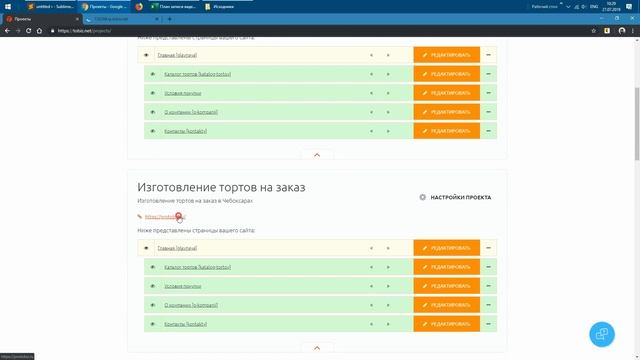Click the page vertical scrollbar thumb
This screenshot has width=640, height=360.
tap(636, 123)
